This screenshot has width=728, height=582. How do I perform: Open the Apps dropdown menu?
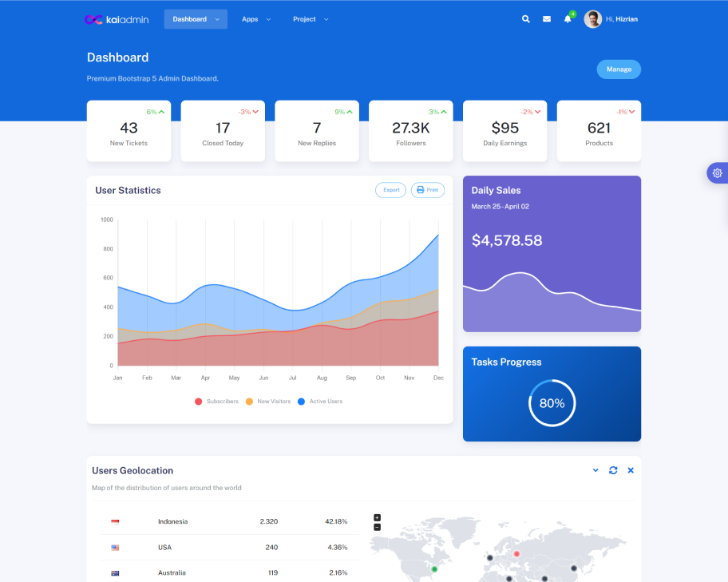pyautogui.click(x=256, y=19)
